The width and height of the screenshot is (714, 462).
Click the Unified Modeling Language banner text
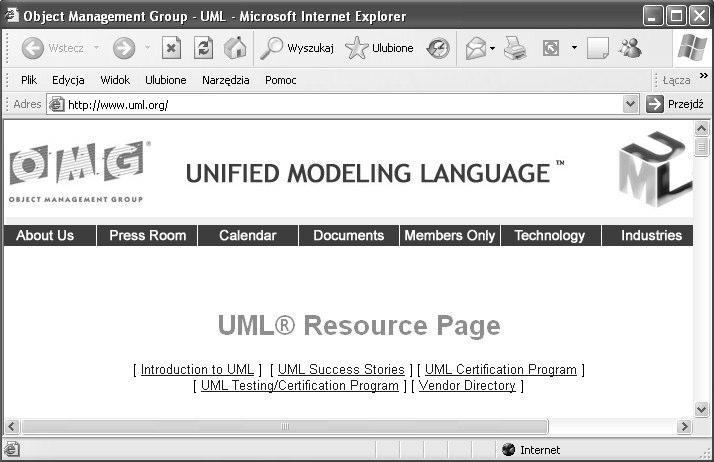coord(375,173)
